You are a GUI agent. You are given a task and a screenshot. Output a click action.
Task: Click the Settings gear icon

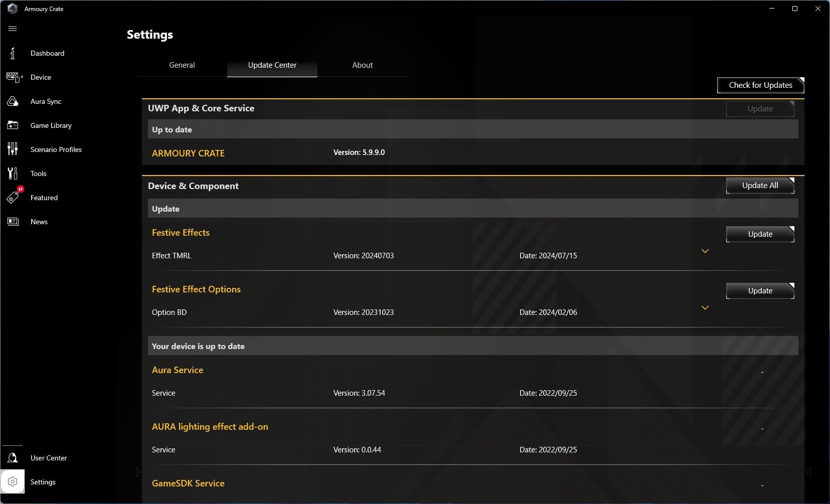(x=13, y=482)
